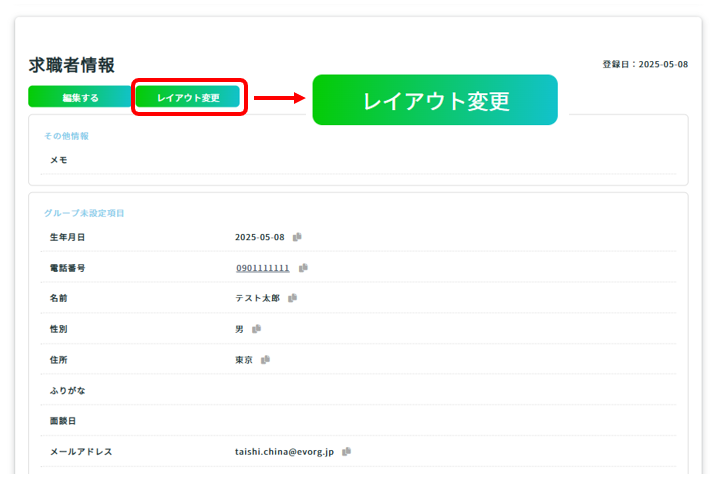Click the 名前 label
Image resolution: width=712 pixels, height=502 pixels.
coord(59,298)
